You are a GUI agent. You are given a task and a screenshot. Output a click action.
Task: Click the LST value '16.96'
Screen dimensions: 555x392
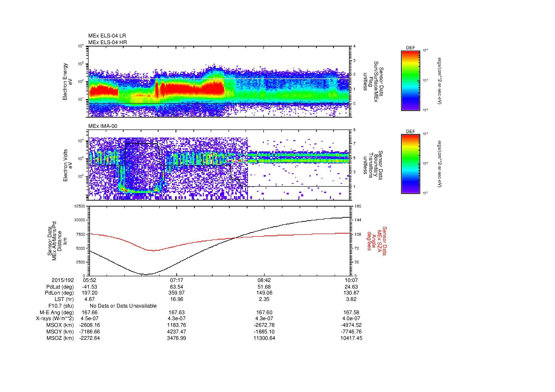coord(177,299)
